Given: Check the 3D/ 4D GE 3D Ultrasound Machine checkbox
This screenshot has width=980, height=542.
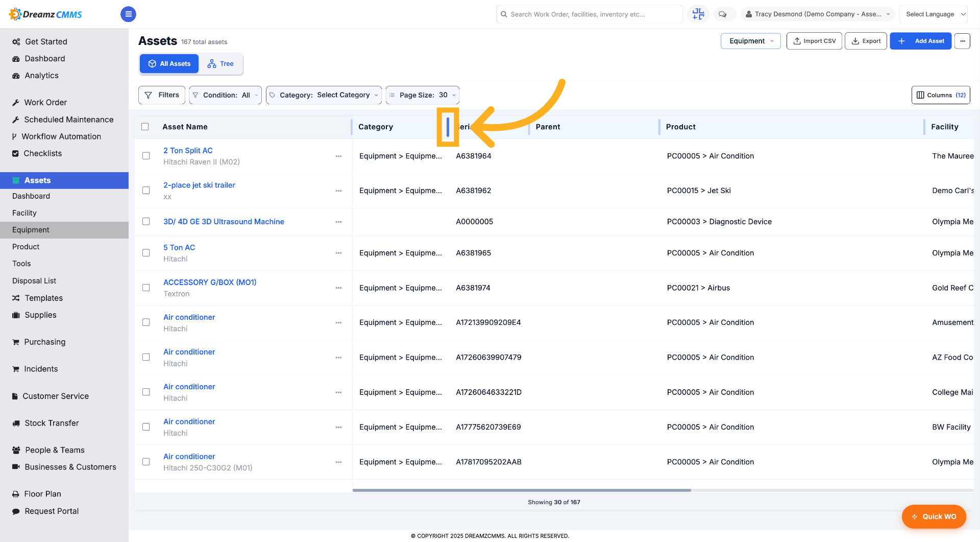Looking at the screenshot, I should pyautogui.click(x=146, y=222).
